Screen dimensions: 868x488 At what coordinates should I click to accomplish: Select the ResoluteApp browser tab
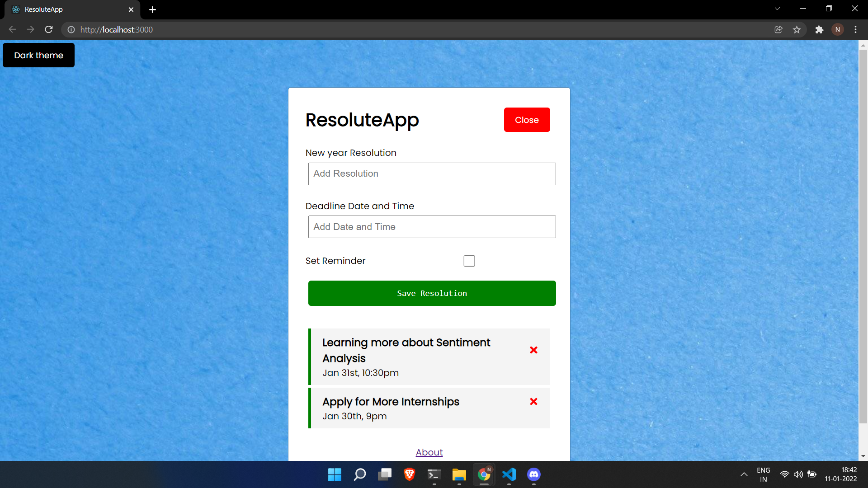(x=68, y=9)
